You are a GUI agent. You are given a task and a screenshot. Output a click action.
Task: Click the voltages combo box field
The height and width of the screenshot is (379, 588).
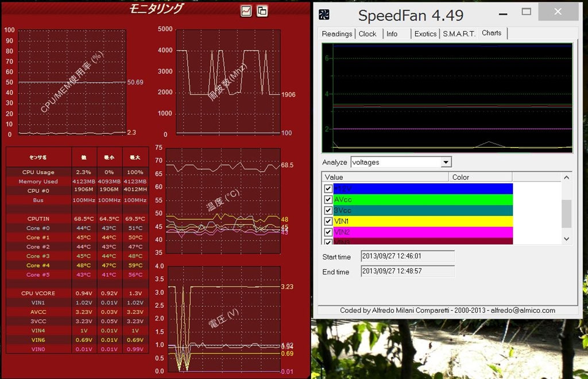[401, 163]
